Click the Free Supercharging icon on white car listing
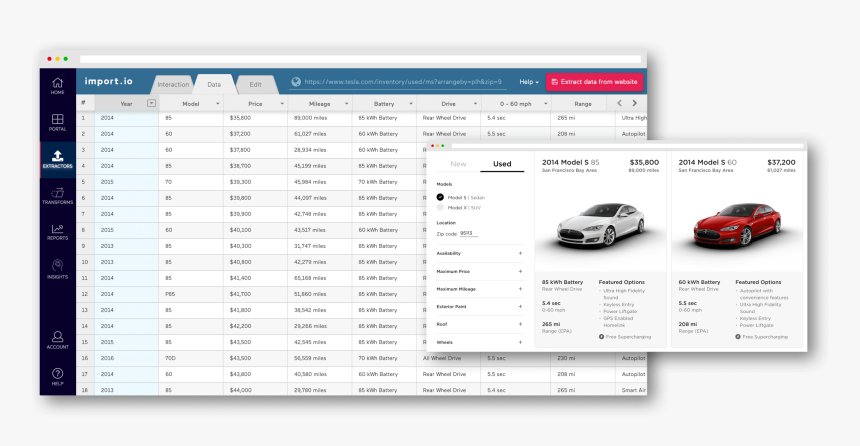The width and height of the screenshot is (860, 446). 602,337
